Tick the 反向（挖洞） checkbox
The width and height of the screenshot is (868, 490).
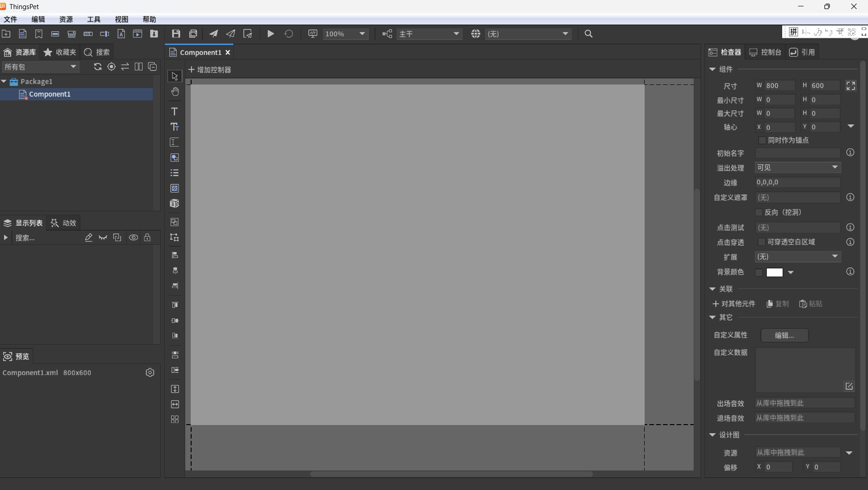(759, 213)
